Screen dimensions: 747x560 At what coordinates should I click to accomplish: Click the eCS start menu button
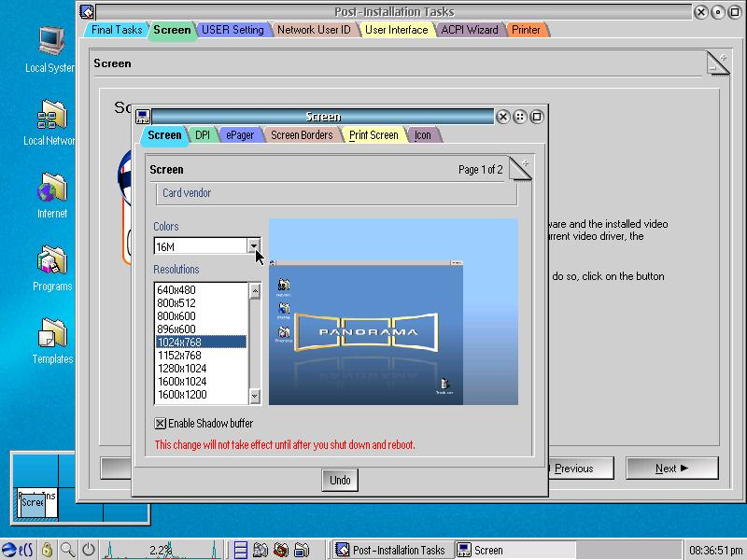pos(18,550)
